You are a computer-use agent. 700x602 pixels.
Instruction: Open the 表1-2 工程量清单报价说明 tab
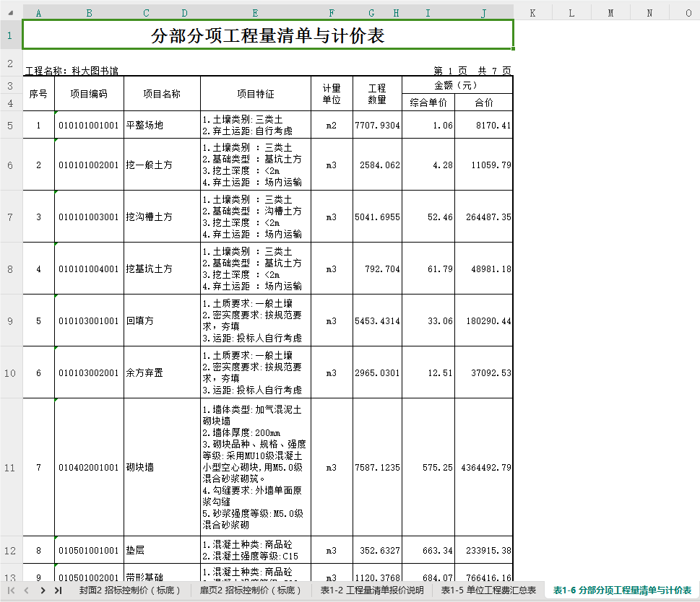click(372, 590)
